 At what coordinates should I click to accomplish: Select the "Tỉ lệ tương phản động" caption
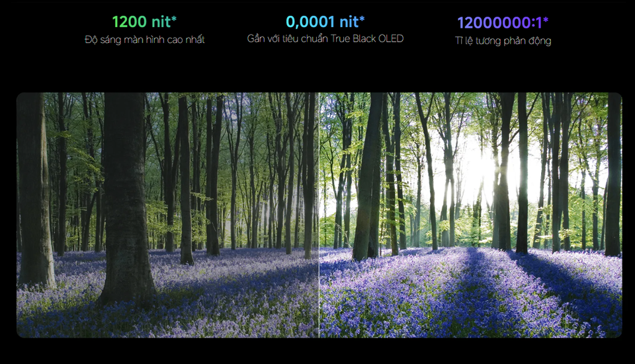tap(503, 40)
